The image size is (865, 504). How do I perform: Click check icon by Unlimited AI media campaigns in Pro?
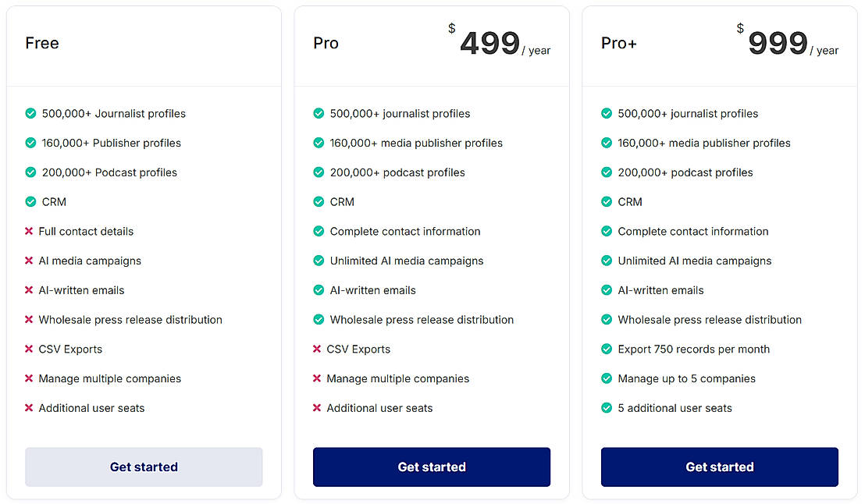(319, 261)
